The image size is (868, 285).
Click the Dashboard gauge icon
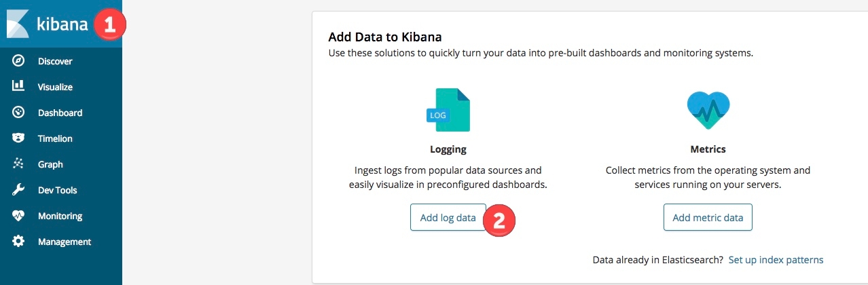click(x=18, y=113)
